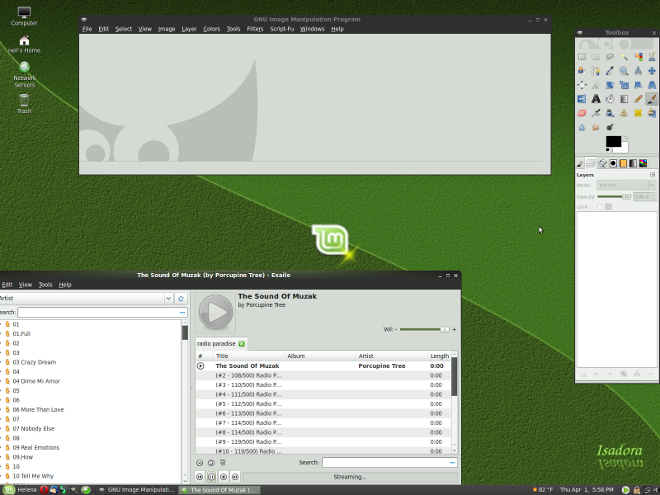660x495 pixels.
Task: Select the Fuzzy Select magic wand tool
Action: point(624,57)
